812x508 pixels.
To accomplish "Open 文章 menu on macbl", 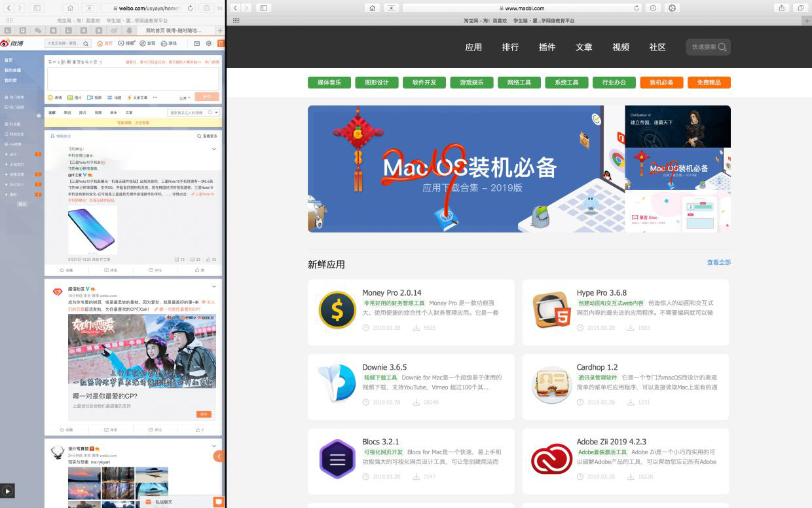I will 584,47.
